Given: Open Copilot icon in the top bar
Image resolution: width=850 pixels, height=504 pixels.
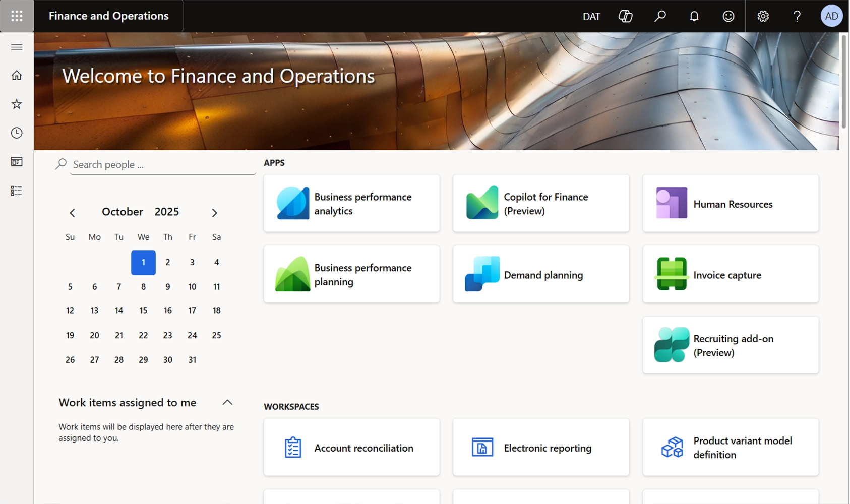Looking at the screenshot, I should pyautogui.click(x=625, y=16).
